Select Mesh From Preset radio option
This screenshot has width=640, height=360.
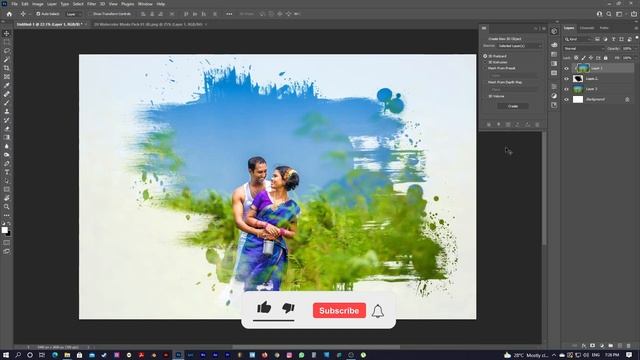[x=485, y=68]
